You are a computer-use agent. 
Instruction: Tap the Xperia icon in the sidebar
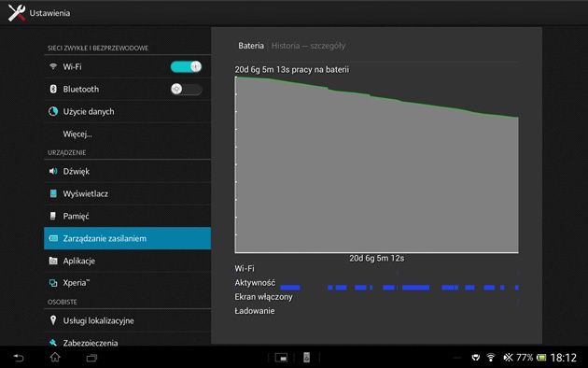point(53,283)
